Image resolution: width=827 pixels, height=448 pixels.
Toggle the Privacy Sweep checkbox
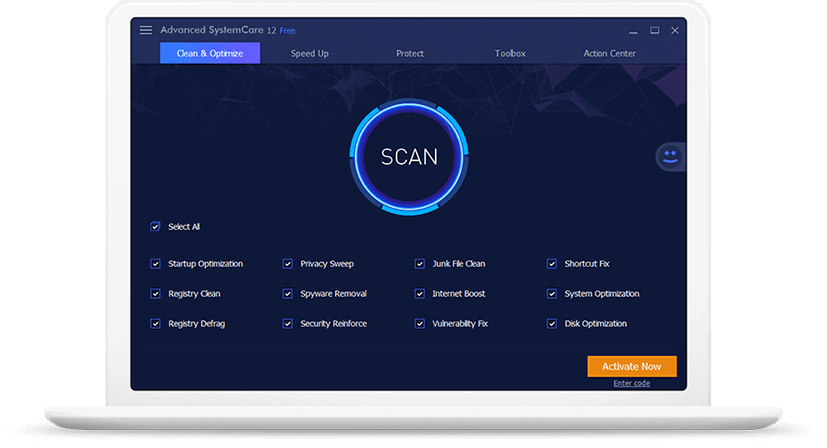click(x=287, y=263)
